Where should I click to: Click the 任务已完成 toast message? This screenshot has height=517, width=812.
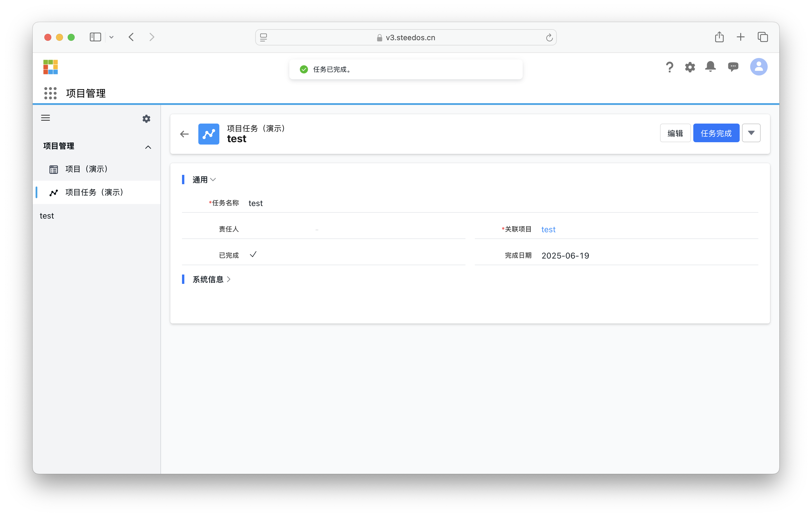click(x=406, y=69)
